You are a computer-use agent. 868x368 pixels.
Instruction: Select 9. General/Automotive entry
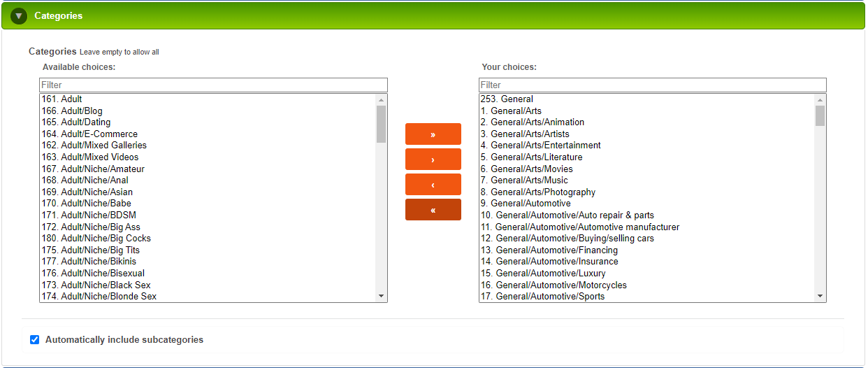click(x=647, y=204)
